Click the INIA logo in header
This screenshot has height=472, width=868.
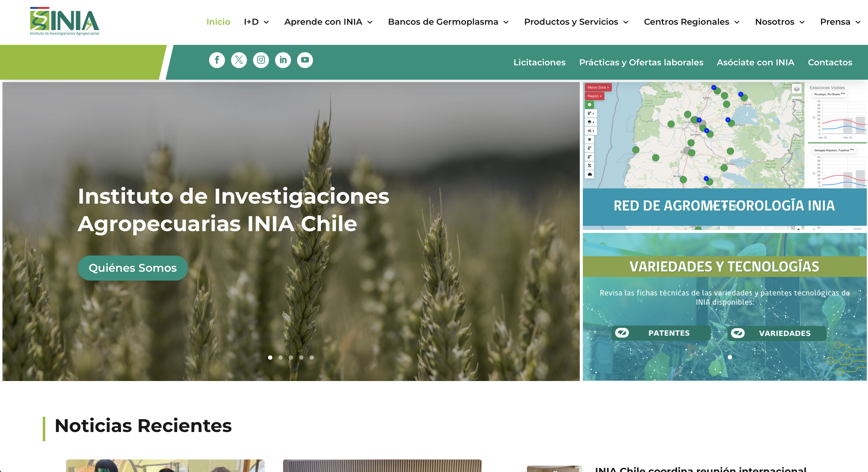point(65,21)
